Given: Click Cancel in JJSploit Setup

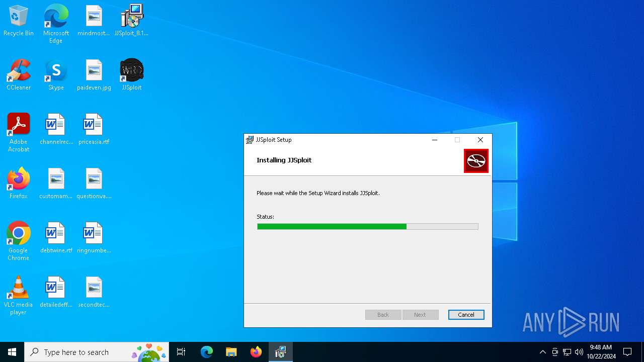Looking at the screenshot, I should (x=466, y=315).
